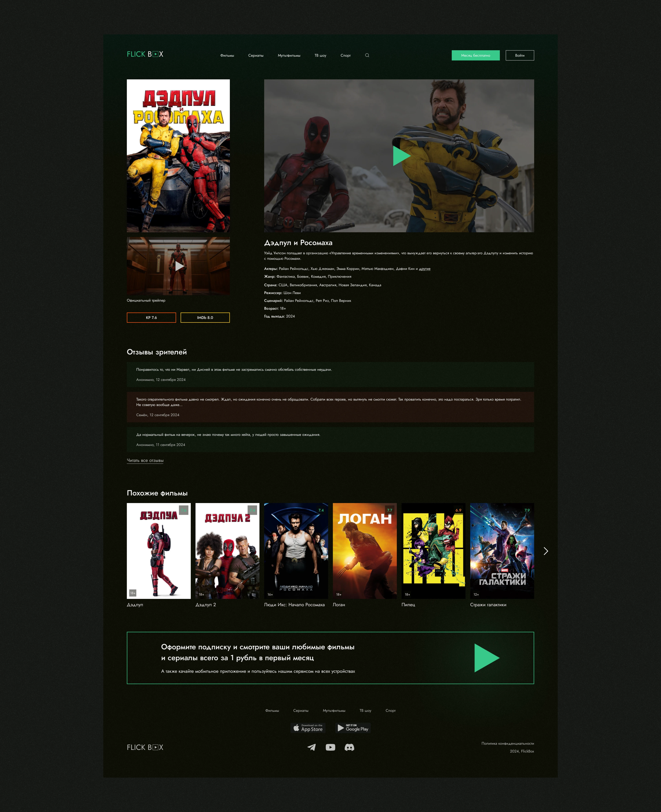661x812 pixels.
Task: Click the Пипец title under poster
Action: point(408,605)
